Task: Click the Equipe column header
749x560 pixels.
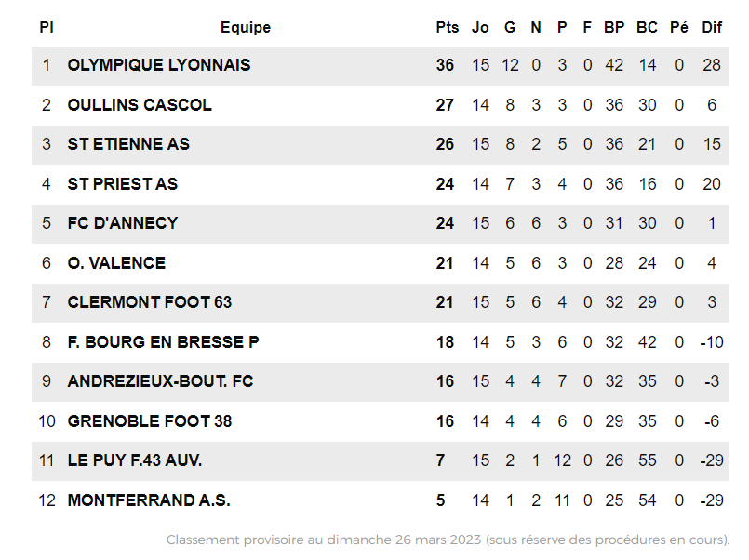Action: [x=246, y=27]
